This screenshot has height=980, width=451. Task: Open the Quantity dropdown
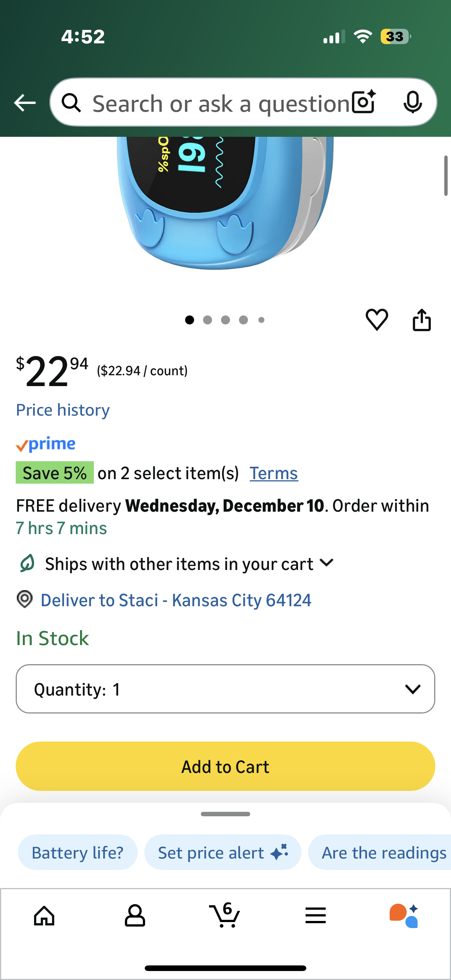pyautogui.click(x=225, y=689)
